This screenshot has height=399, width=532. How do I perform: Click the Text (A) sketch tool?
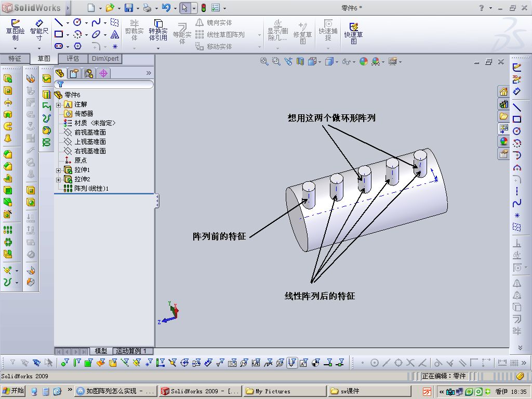coord(115,34)
